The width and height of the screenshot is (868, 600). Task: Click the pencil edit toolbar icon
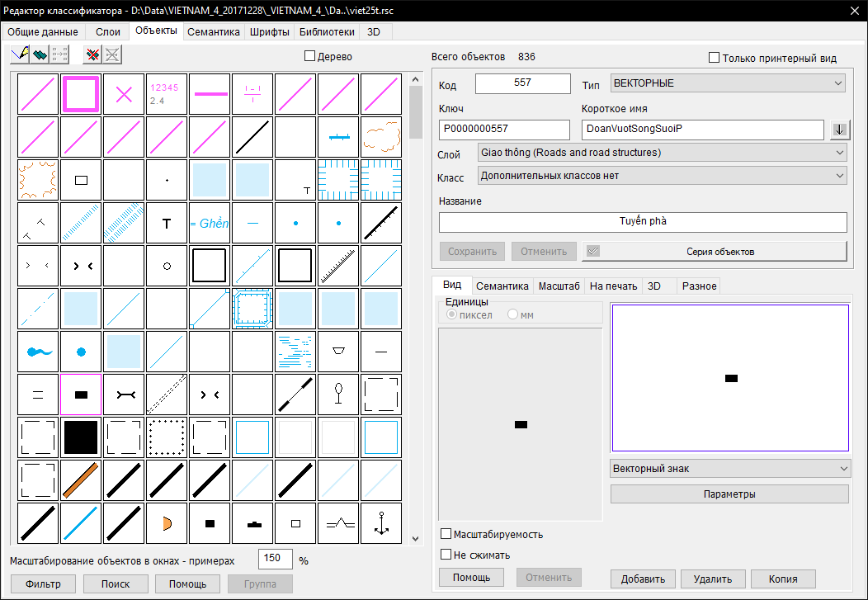[x=20, y=54]
